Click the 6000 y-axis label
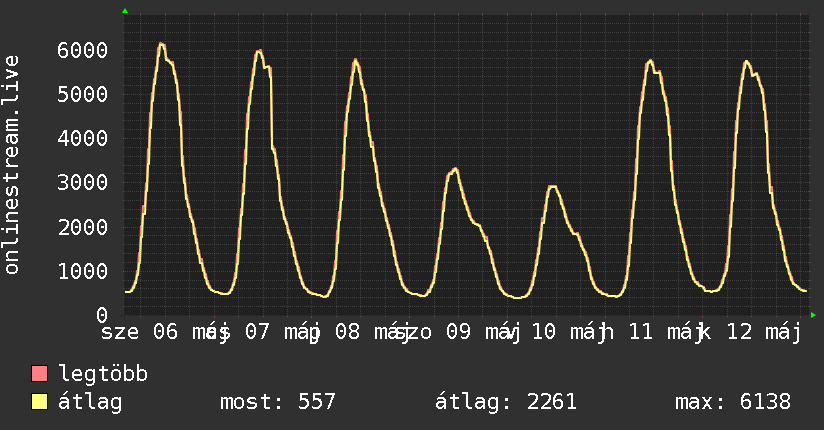The image size is (824, 430). pos(83,51)
